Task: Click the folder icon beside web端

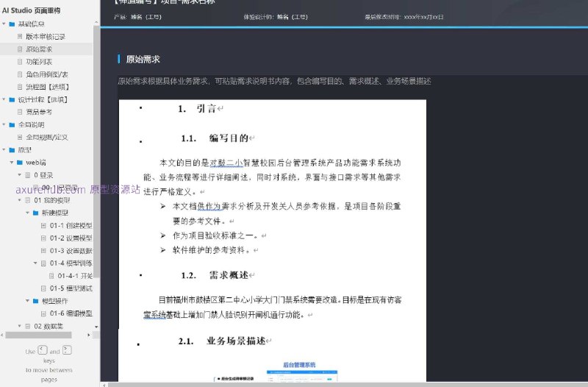Action: pos(20,163)
